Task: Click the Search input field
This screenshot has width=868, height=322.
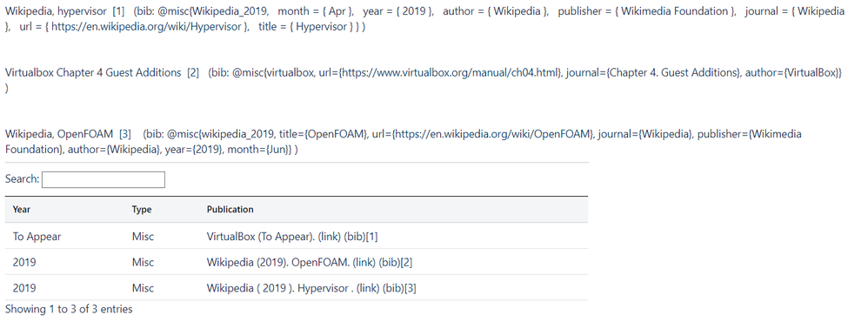Action: pyautogui.click(x=103, y=179)
